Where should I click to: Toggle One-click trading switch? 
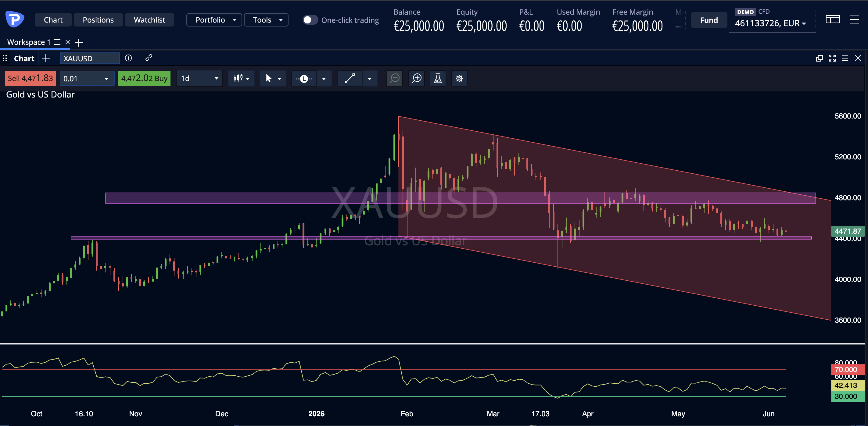tap(310, 20)
